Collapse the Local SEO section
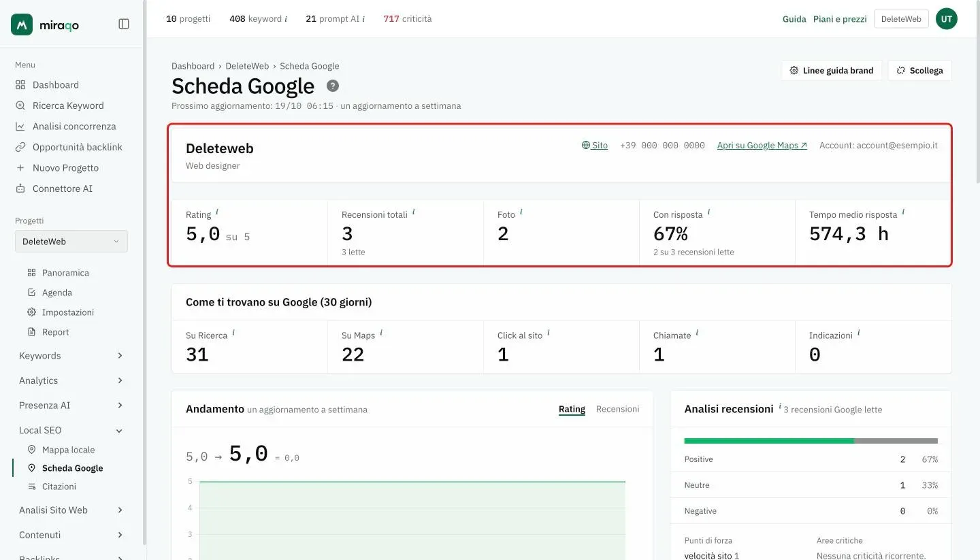Image resolution: width=980 pixels, height=560 pixels. pyautogui.click(x=71, y=430)
